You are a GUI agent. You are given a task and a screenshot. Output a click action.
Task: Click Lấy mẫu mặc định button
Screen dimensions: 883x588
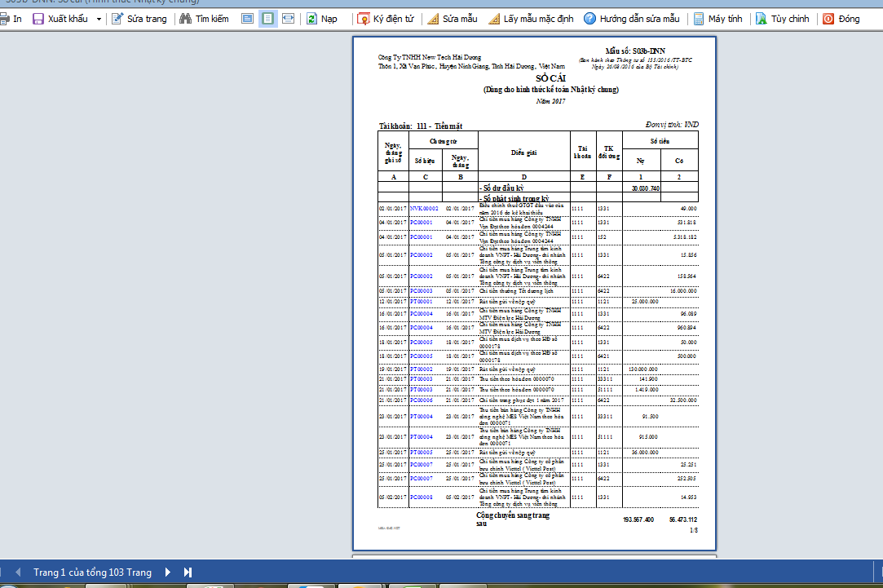pyautogui.click(x=531, y=19)
